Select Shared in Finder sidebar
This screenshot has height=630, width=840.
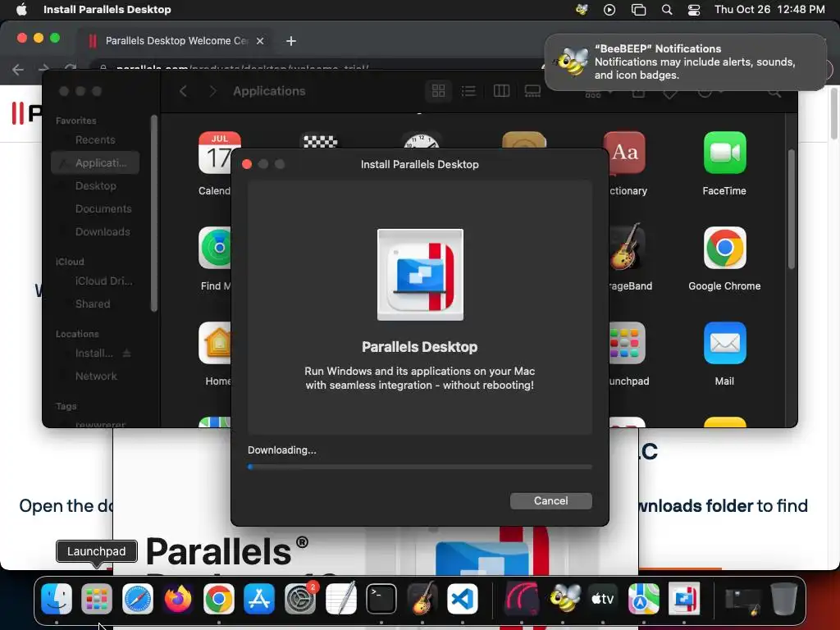tap(95, 304)
